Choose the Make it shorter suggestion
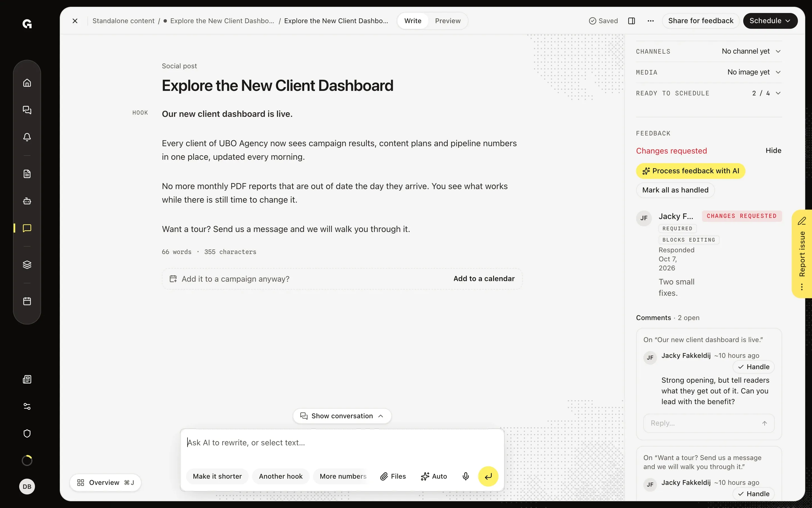812x508 pixels. pos(217,476)
